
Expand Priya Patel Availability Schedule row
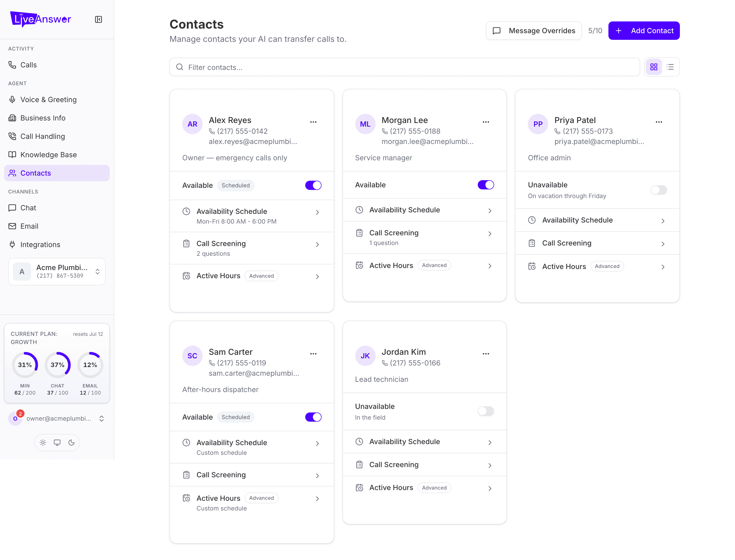click(x=597, y=220)
